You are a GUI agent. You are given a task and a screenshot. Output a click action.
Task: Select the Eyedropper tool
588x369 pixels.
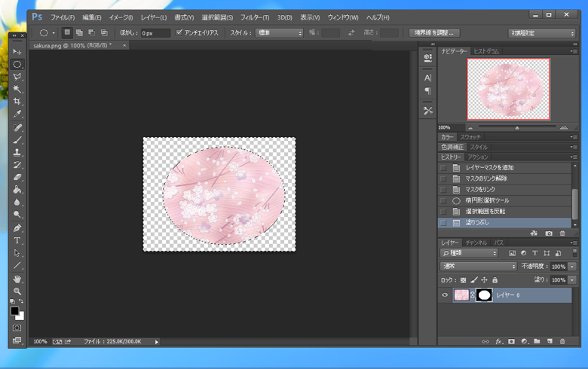pos(17,114)
